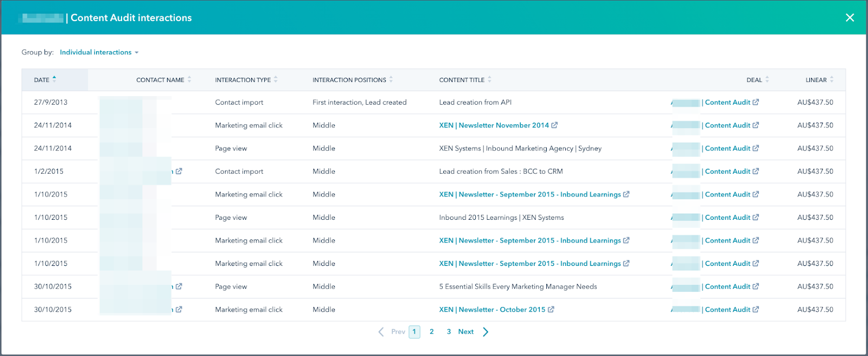Sort by Deal column header
868x356 pixels.
tap(754, 80)
